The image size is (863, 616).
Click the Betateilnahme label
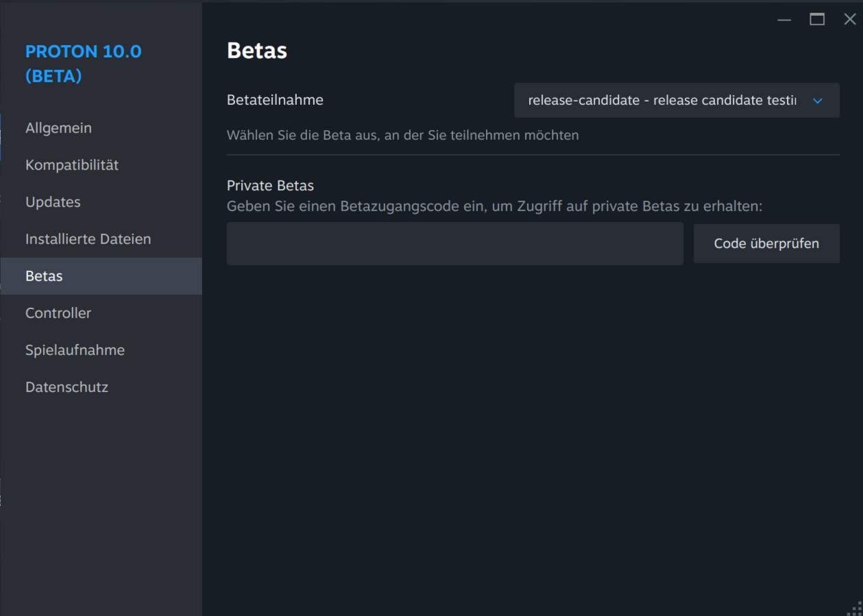tap(275, 100)
